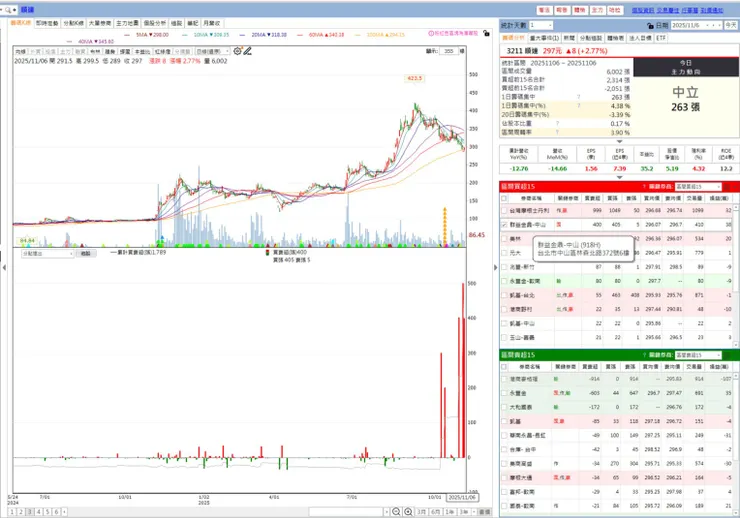Click the help question mark beside 1日籌碼集中(%)
The width and height of the screenshot is (740, 518).
point(579,106)
